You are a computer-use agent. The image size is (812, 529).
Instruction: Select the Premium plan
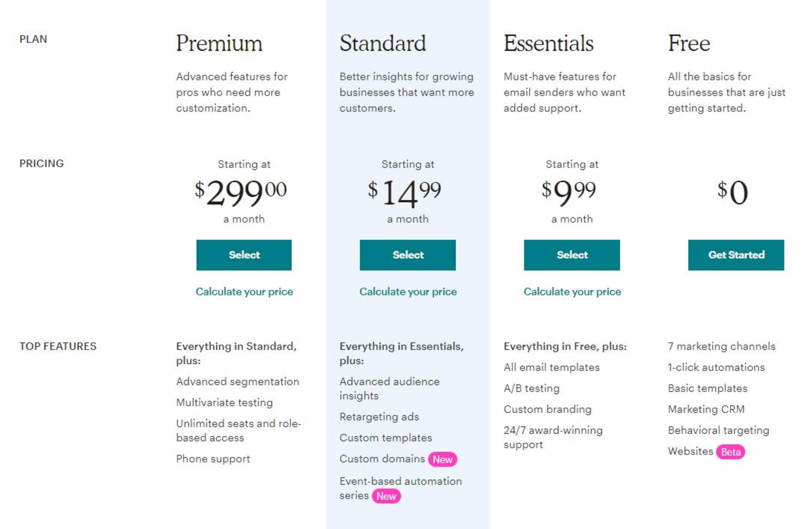point(244,255)
